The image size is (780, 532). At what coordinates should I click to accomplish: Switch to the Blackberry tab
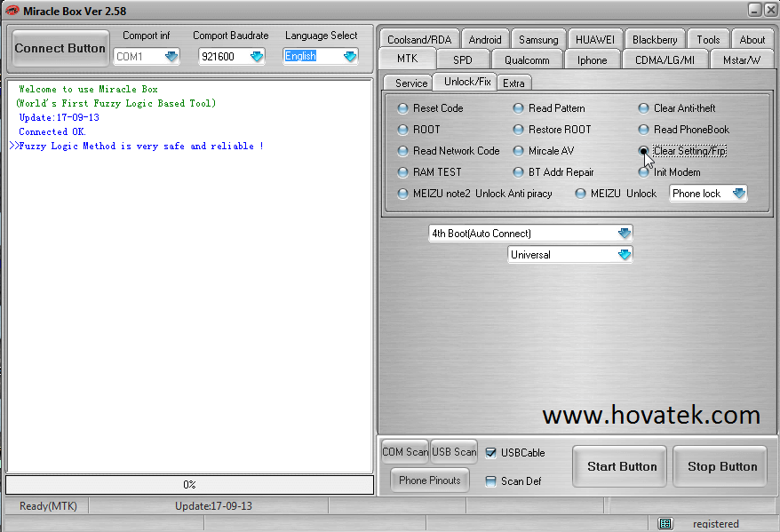point(655,40)
